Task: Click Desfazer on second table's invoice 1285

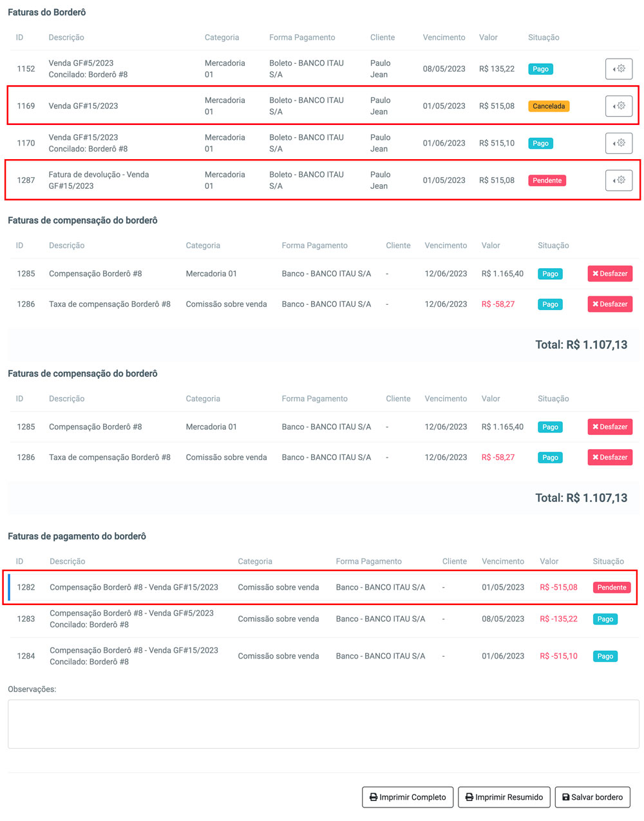Action: 610,427
